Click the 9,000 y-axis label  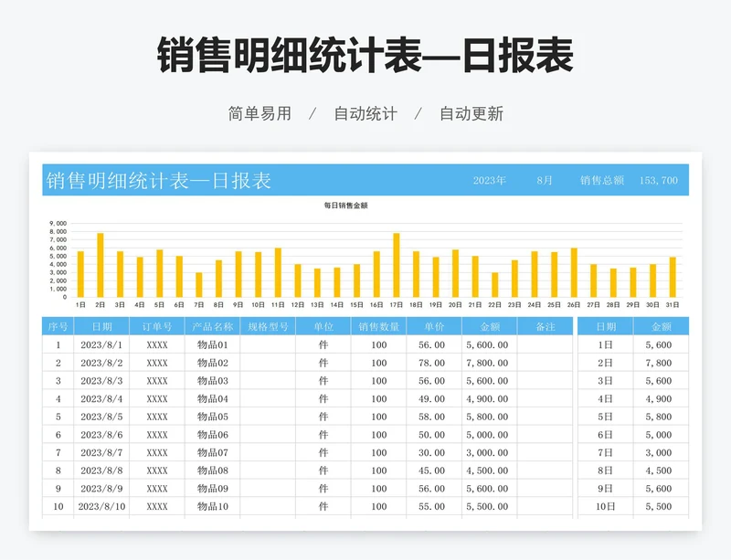[58, 223]
